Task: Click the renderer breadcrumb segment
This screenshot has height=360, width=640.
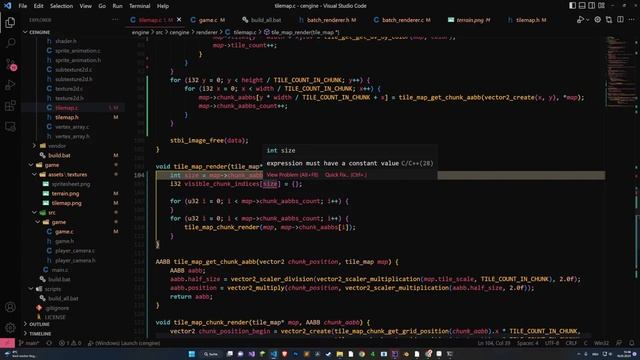Action: point(207,32)
